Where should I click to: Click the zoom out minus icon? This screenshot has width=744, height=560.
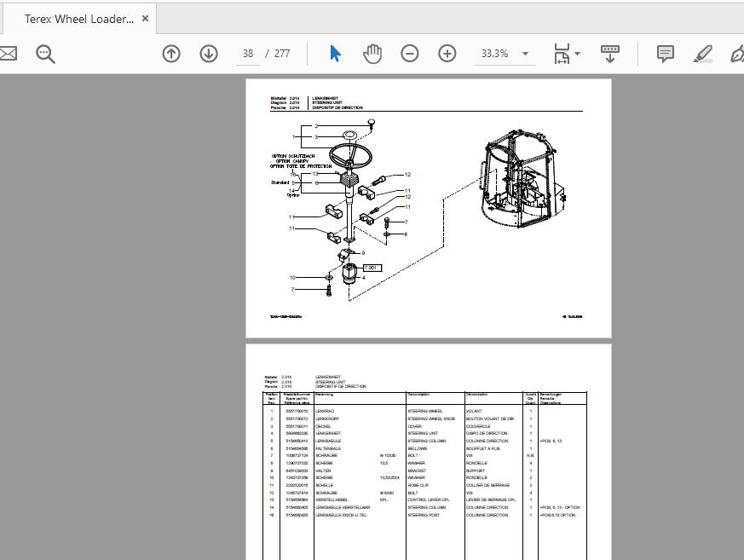409,53
